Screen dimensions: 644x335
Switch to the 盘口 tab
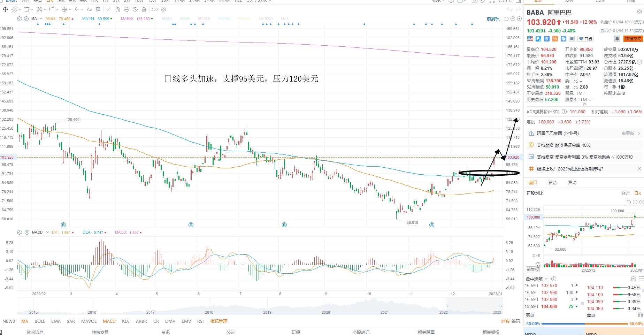(x=533, y=183)
